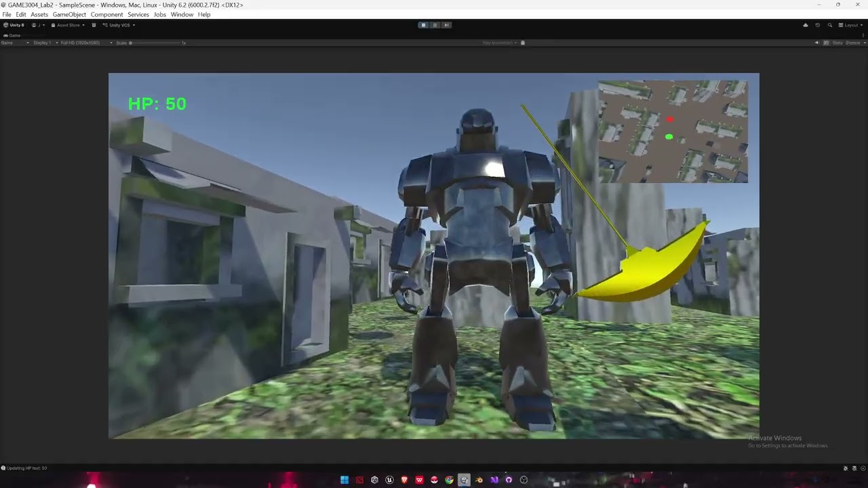
Task: Stop play mode with the Play button
Action: point(423,25)
